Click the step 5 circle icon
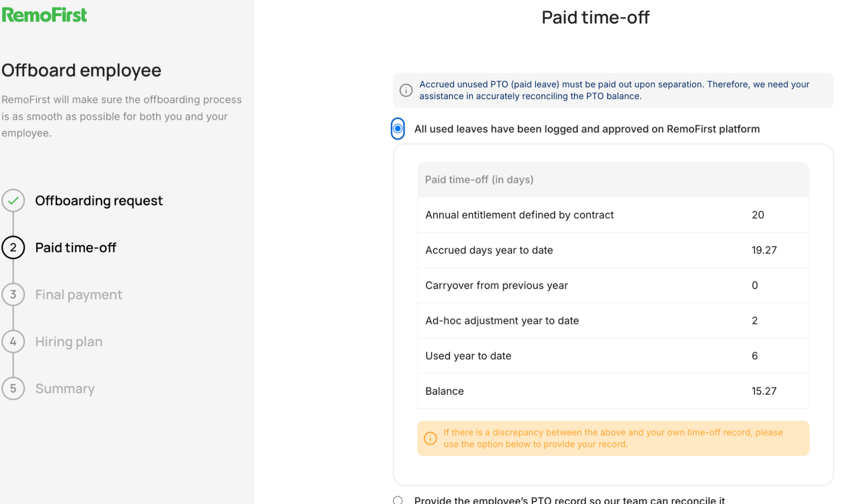Screen dimensions: 847x504 click(x=13, y=388)
